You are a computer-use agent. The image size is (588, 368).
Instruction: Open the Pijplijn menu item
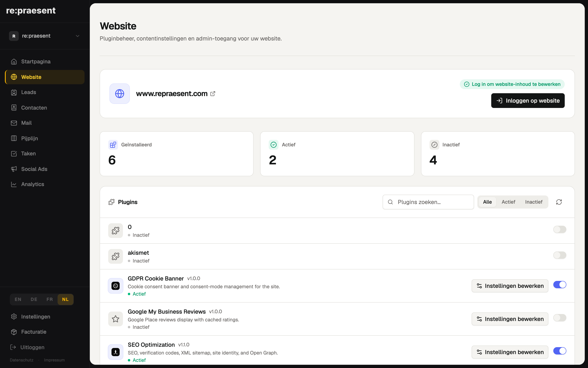[x=45, y=138]
